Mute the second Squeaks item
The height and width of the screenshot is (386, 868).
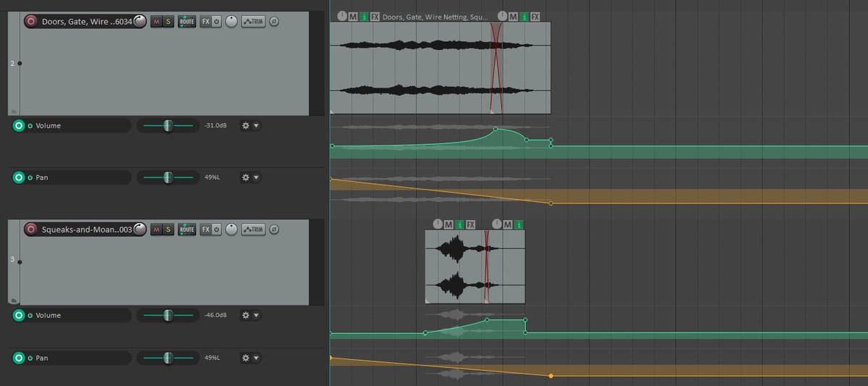click(x=508, y=225)
